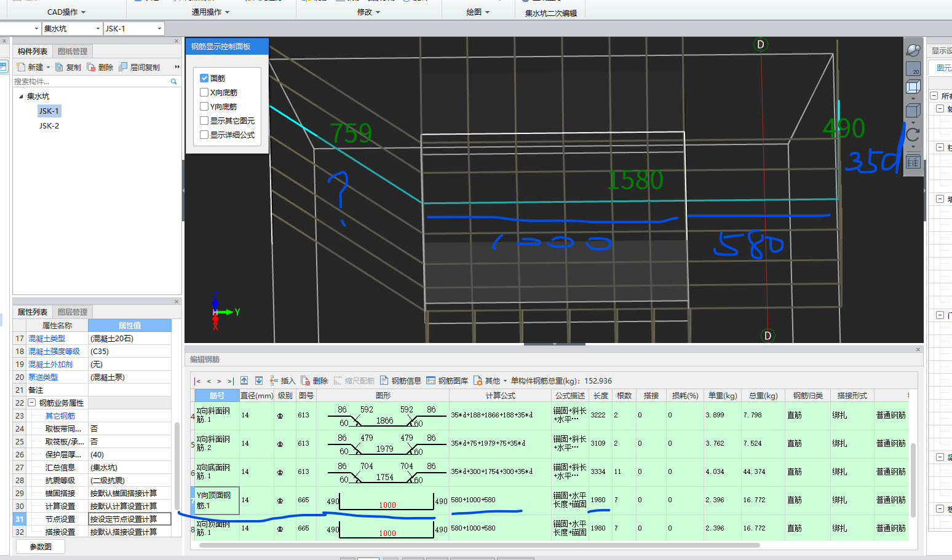Switch to the 构件列表 tab
952x560 pixels.
click(33, 51)
